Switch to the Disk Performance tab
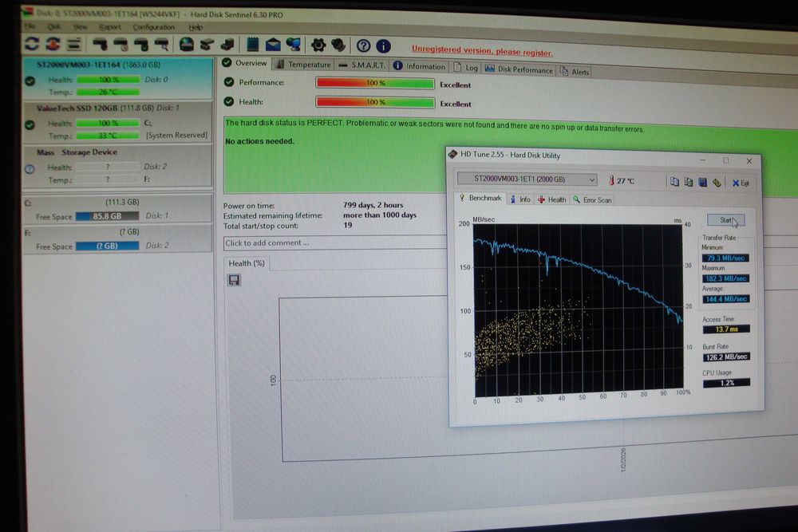 (519, 69)
